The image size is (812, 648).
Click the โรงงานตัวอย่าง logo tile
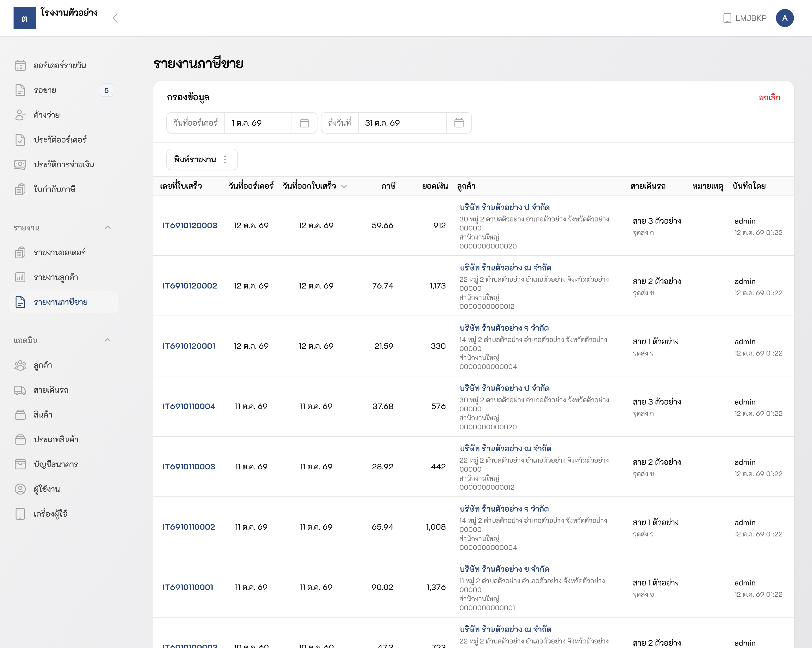coord(25,18)
